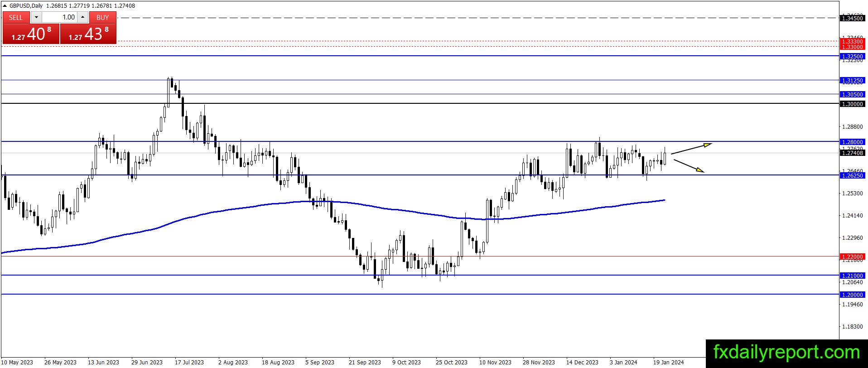Click the 1.28000 resistance level label
The image size is (868, 368).
[852, 142]
